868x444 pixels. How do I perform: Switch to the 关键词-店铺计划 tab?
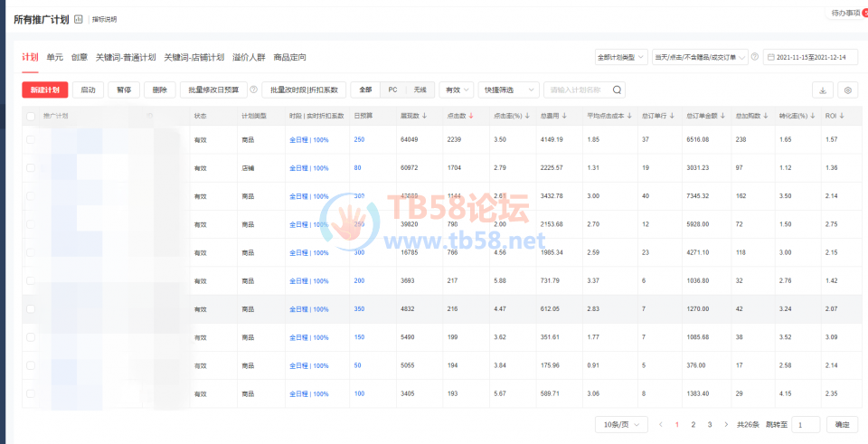click(x=193, y=57)
